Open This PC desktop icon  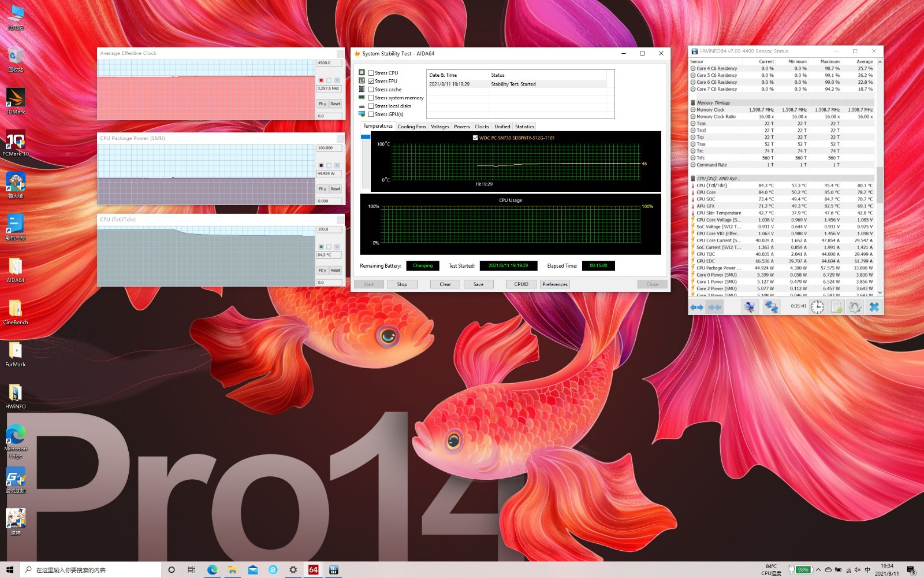16,17
